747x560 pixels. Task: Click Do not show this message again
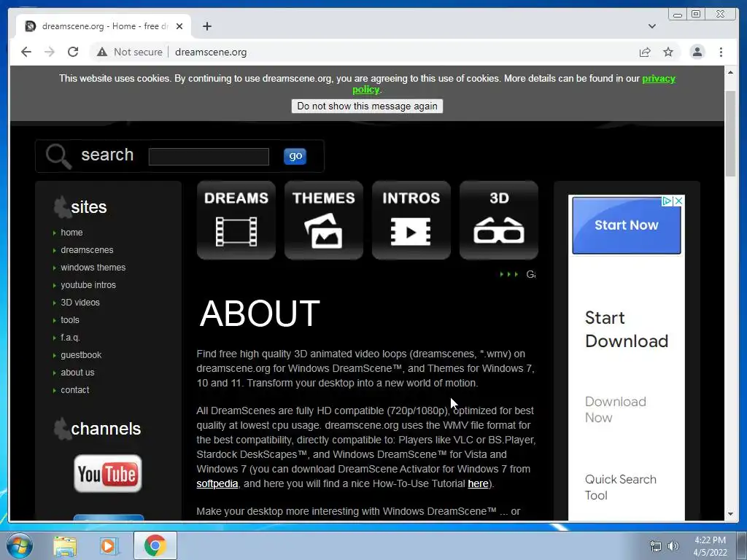coord(367,106)
